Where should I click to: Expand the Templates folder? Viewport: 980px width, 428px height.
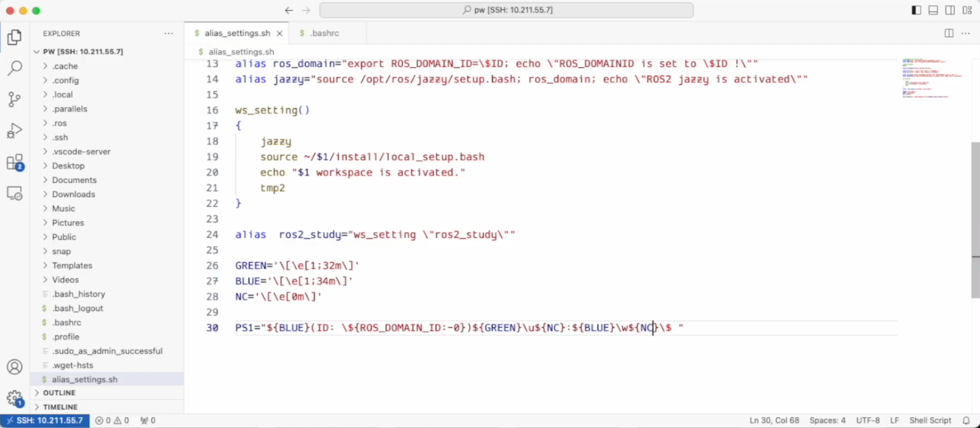coord(107,265)
